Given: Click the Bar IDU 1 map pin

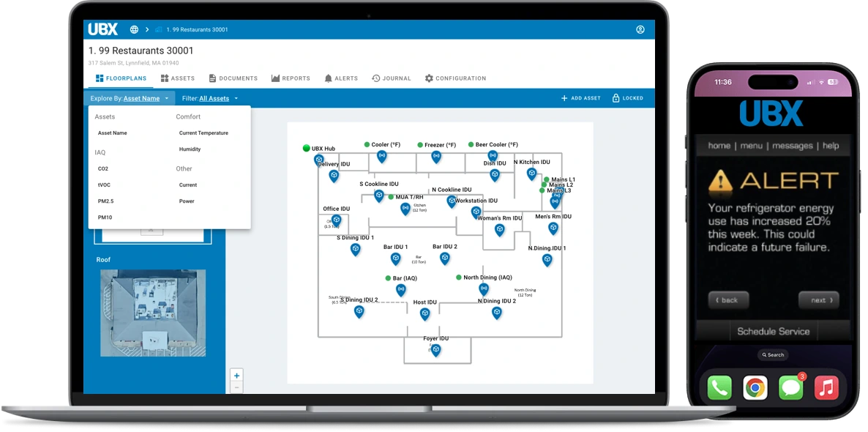Looking at the screenshot, I should pos(396,258).
